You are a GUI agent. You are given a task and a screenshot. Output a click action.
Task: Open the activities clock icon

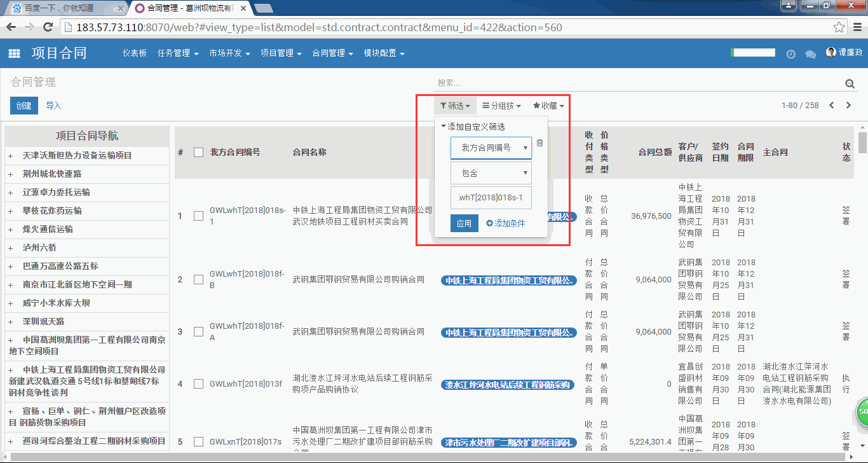pyautogui.click(x=790, y=54)
